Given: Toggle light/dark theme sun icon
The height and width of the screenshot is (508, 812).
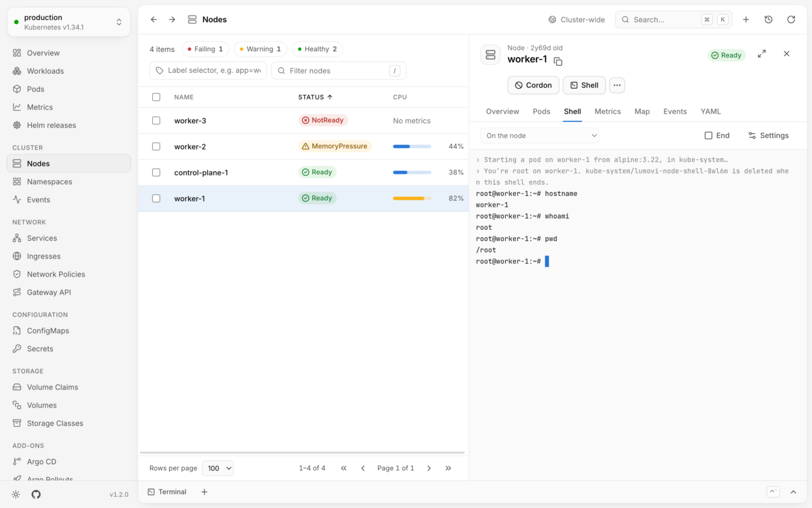Looking at the screenshot, I should (16, 494).
